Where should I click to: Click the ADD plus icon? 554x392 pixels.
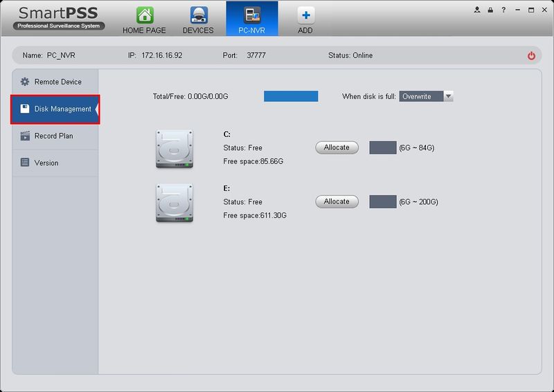(x=306, y=15)
